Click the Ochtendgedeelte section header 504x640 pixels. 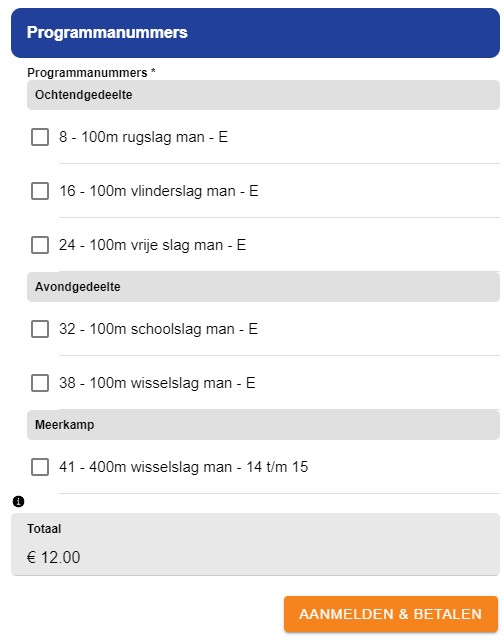[263, 95]
